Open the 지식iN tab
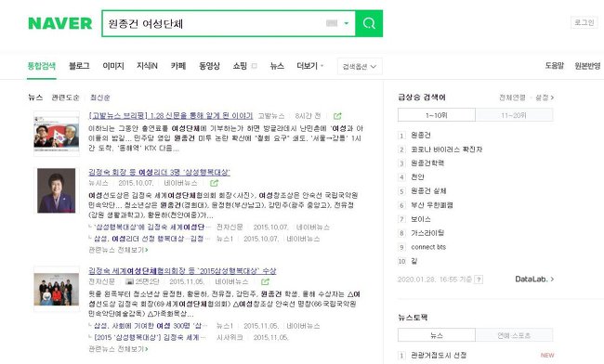This screenshot has height=364, width=604. coord(147,66)
